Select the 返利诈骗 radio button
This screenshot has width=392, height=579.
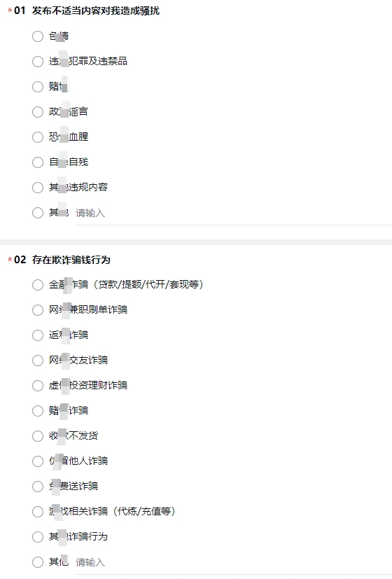point(38,335)
